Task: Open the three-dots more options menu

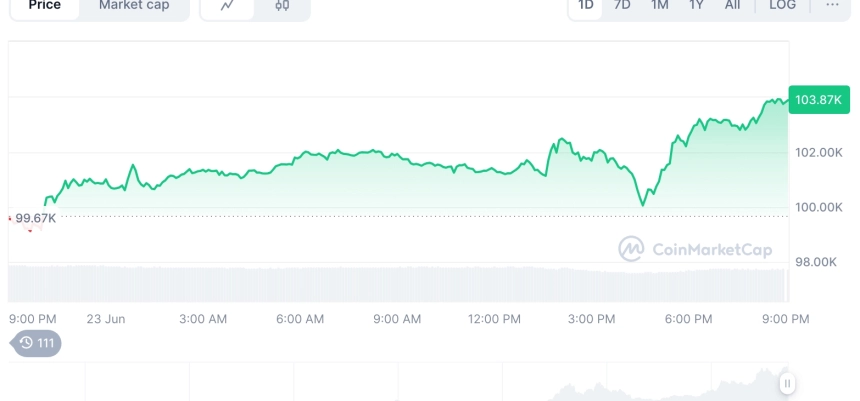Action: pyautogui.click(x=832, y=5)
